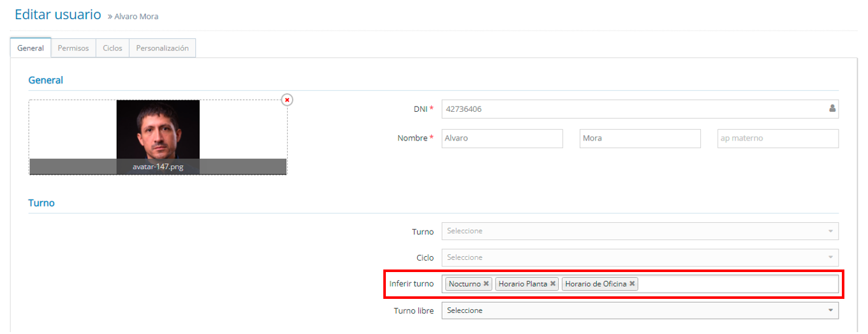868x334 pixels.
Task: Remove the Horario de Oficina tag
Action: [632, 284]
